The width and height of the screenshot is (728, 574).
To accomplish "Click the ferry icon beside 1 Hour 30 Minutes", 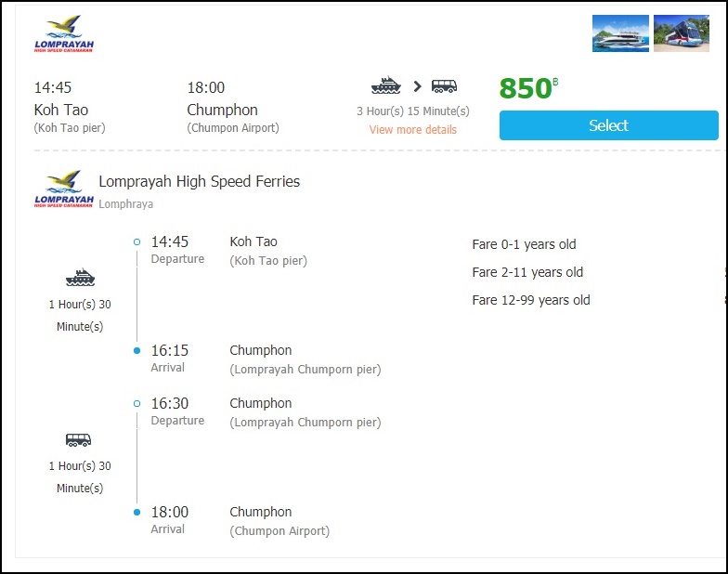I will coord(80,278).
